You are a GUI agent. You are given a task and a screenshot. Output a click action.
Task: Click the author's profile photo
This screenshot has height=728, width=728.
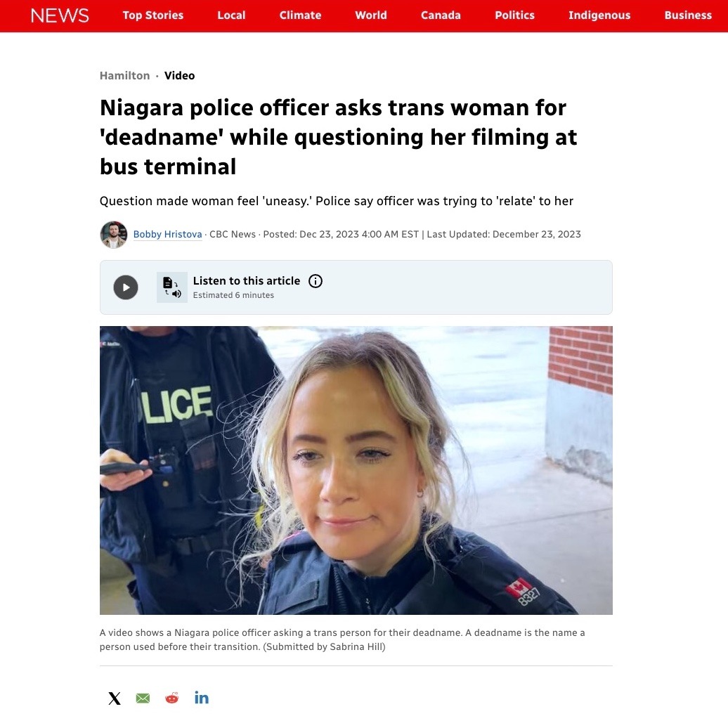pos(113,235)
